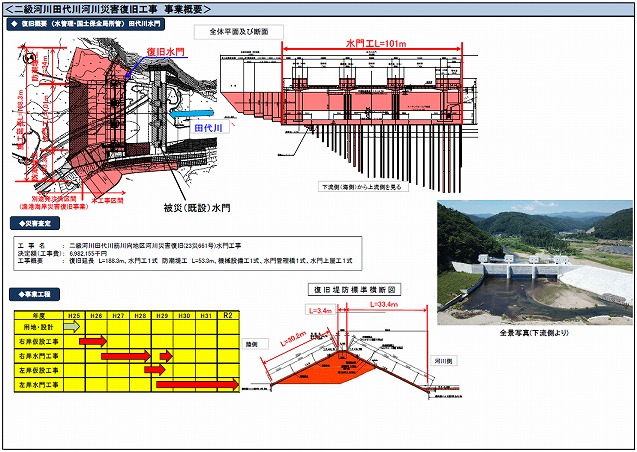Click the H26 column header
Image resolution: width=637 pixels, height=452 pixels.
[x=96, y=315]
